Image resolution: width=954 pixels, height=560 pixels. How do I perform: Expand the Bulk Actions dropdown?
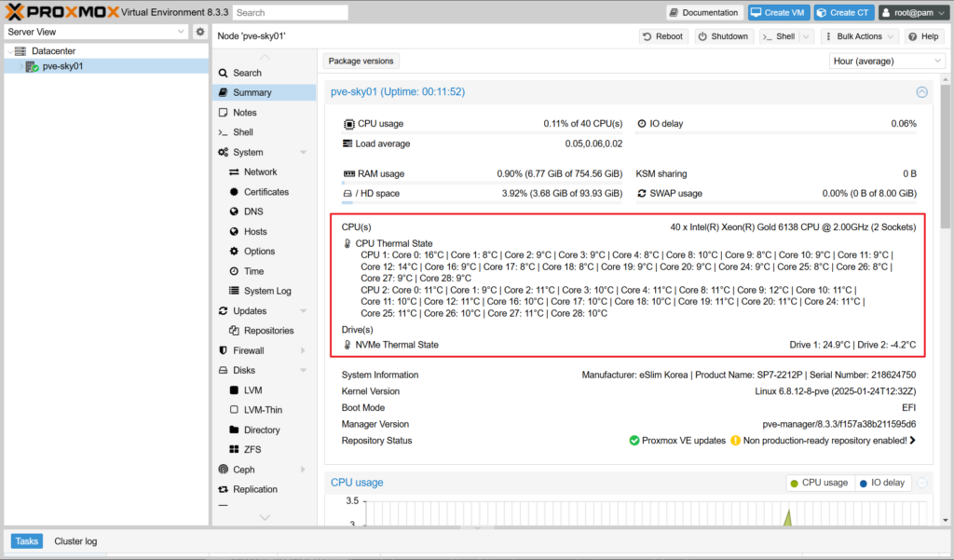862,36
